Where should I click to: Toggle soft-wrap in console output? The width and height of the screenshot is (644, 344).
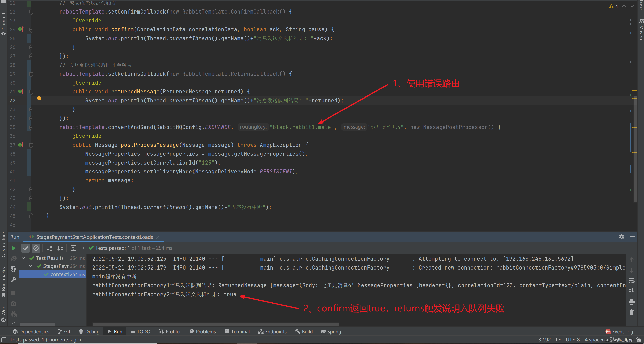click(631, 281)
